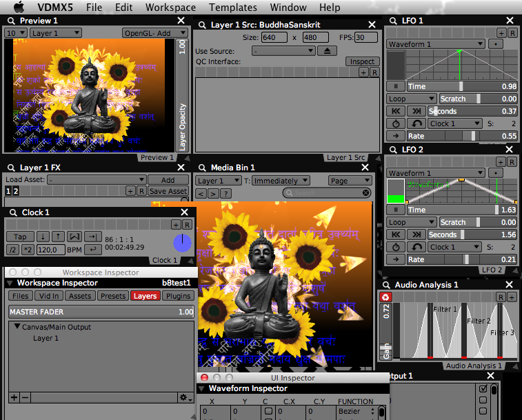Image resolution: width=522 pixels, height=420 pixels.
Task: Click the red settings icon in Audio Analysis 1
Action: tap(385, 297)
